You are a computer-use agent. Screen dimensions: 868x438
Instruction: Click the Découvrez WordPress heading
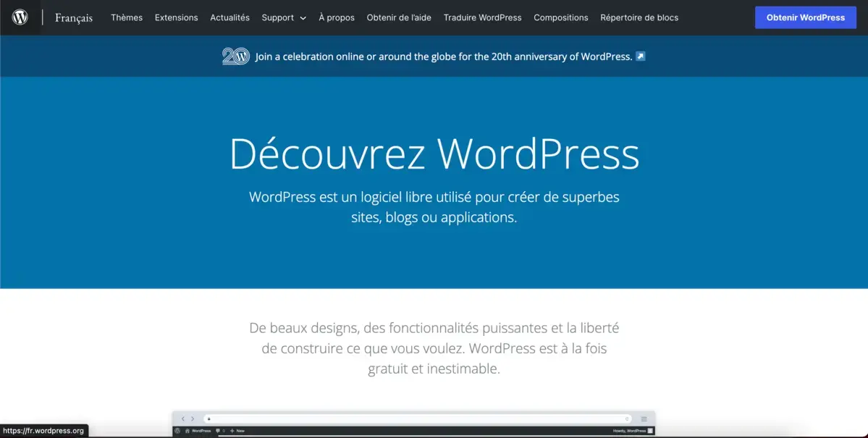pyautogui.click(x=434, y=153)
